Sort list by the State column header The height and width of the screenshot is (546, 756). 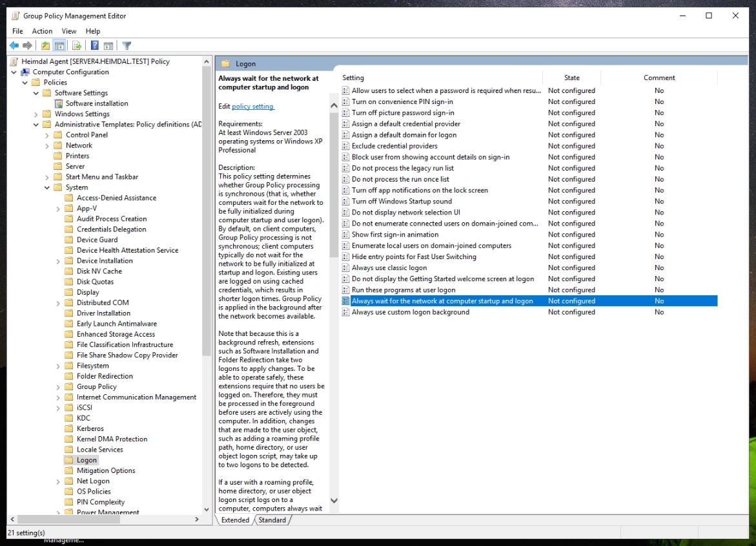tap(572, 78)
